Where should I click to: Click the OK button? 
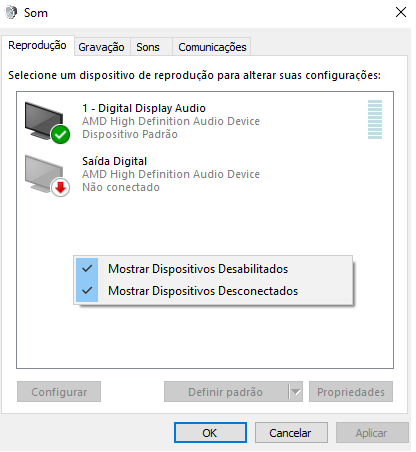click(210, 433)
